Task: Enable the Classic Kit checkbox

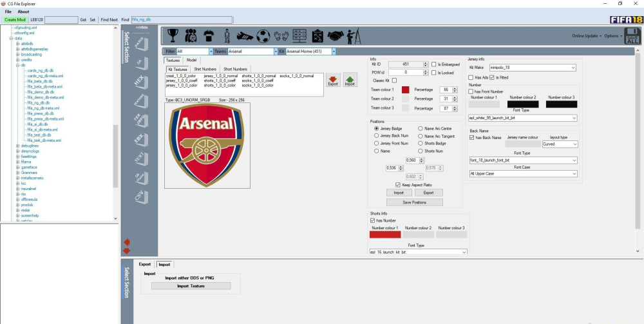Action: pos(394,81)
